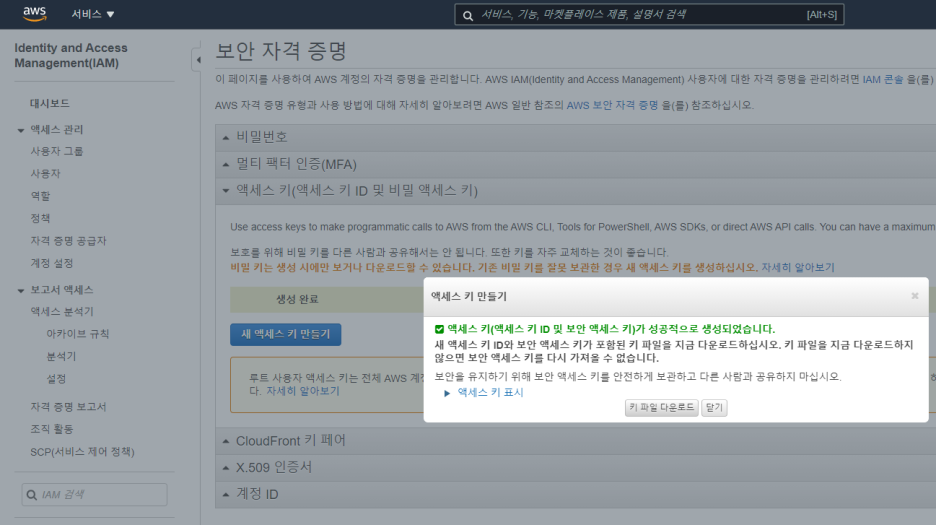Open the AWS 보안 자격 증명 link
The height and width of the screenshot is (525, 936).
point(612,105)
